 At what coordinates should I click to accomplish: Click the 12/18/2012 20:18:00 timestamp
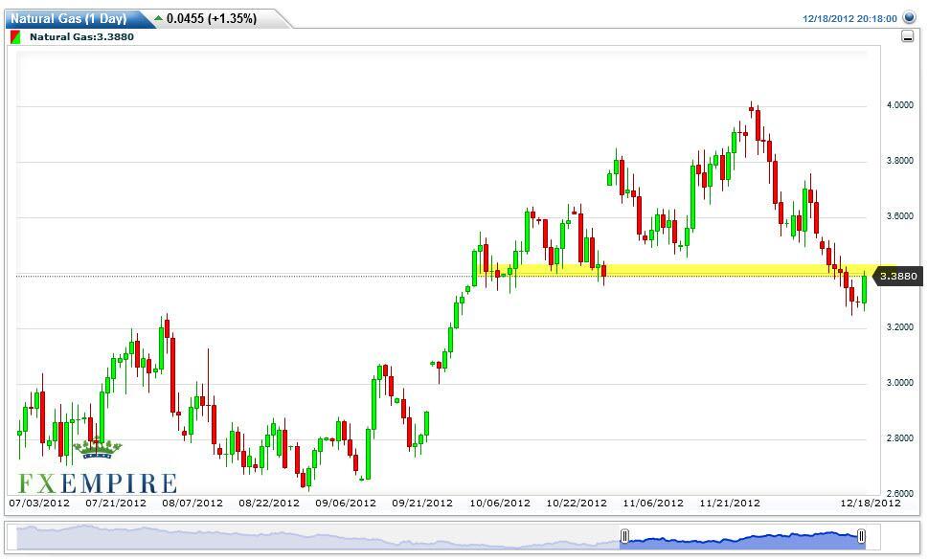tap(850, 18)
